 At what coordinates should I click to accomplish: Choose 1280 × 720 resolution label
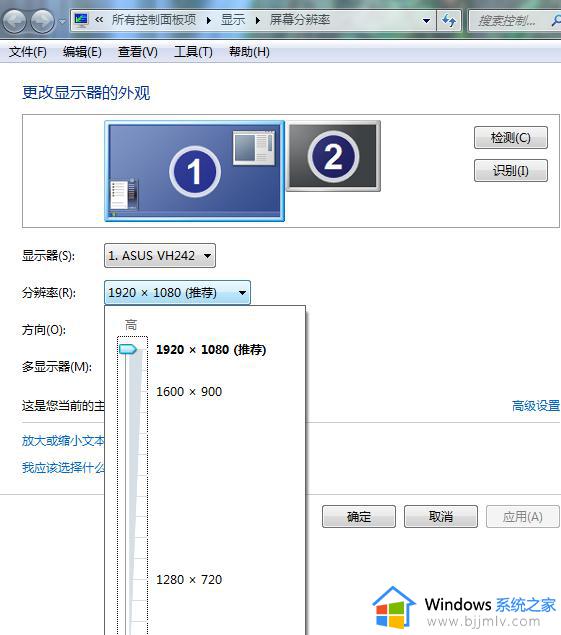coord(189,580)
